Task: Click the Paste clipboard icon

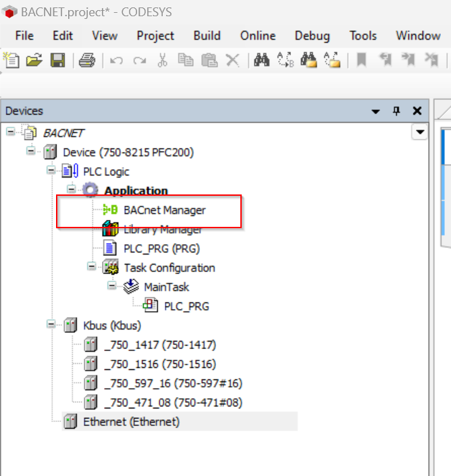Action: pos(209,60)
